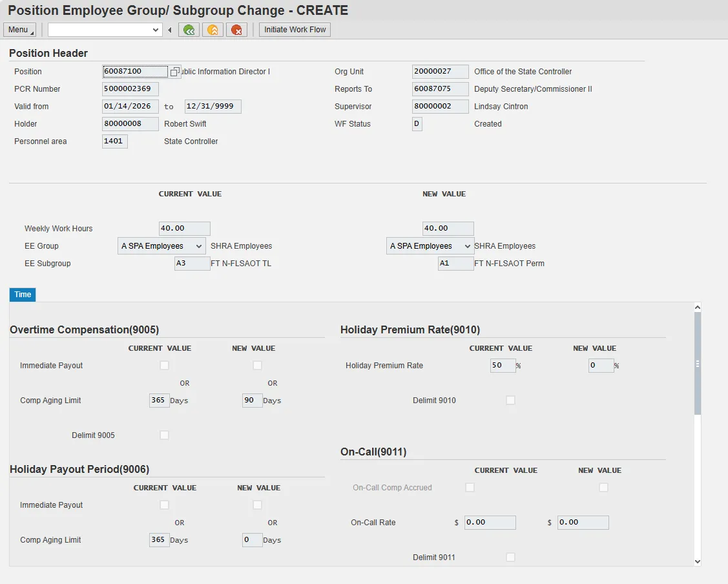Click Initiate Work Flow button
The image size is (728, 584).
click(x=295, y=30)
